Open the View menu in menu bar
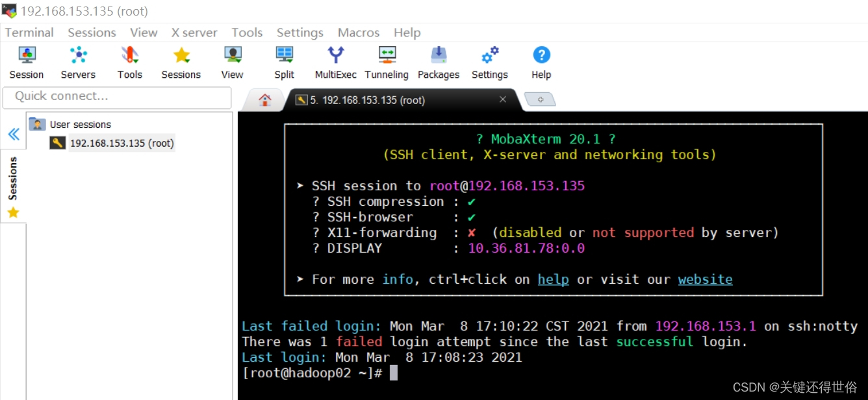 [x=144, y=32]
